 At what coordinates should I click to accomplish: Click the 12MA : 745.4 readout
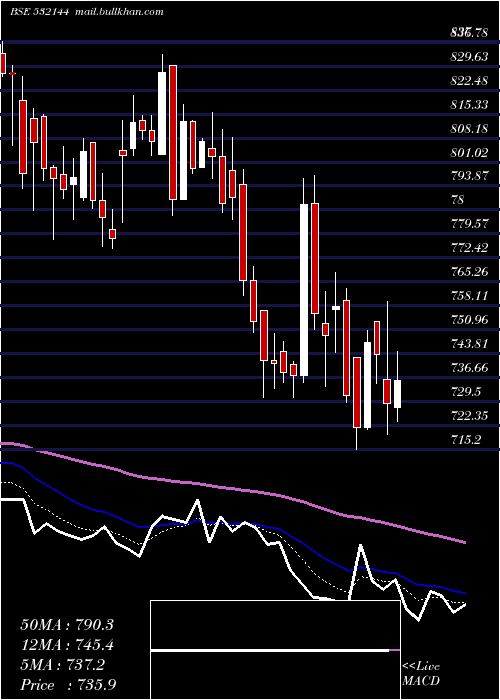(67, 645)
